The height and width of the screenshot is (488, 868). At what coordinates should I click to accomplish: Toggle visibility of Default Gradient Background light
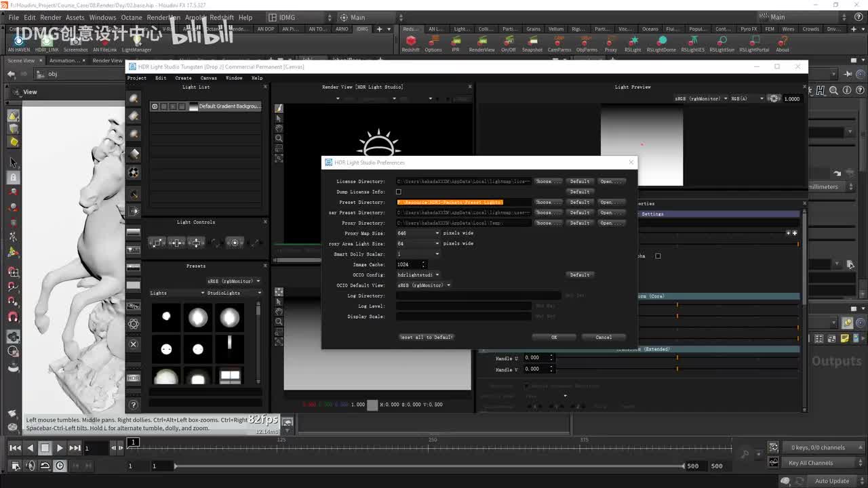click(x=155, y=106)
